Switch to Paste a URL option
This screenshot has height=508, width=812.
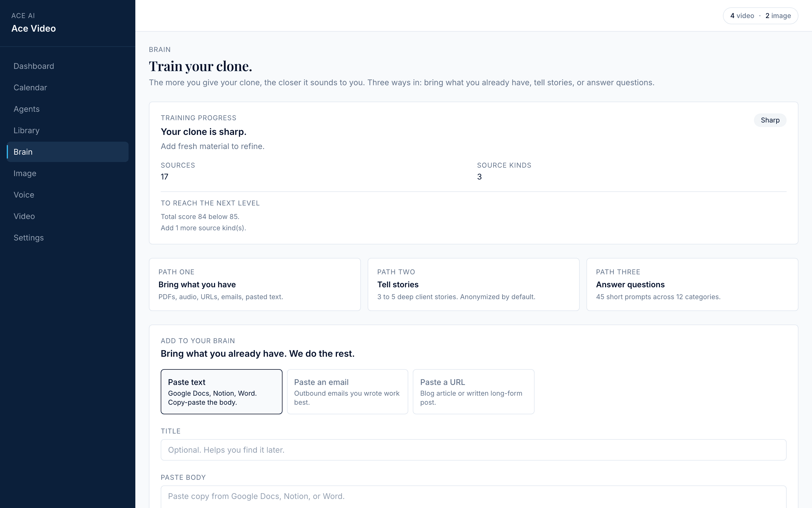tap(473, 392)
